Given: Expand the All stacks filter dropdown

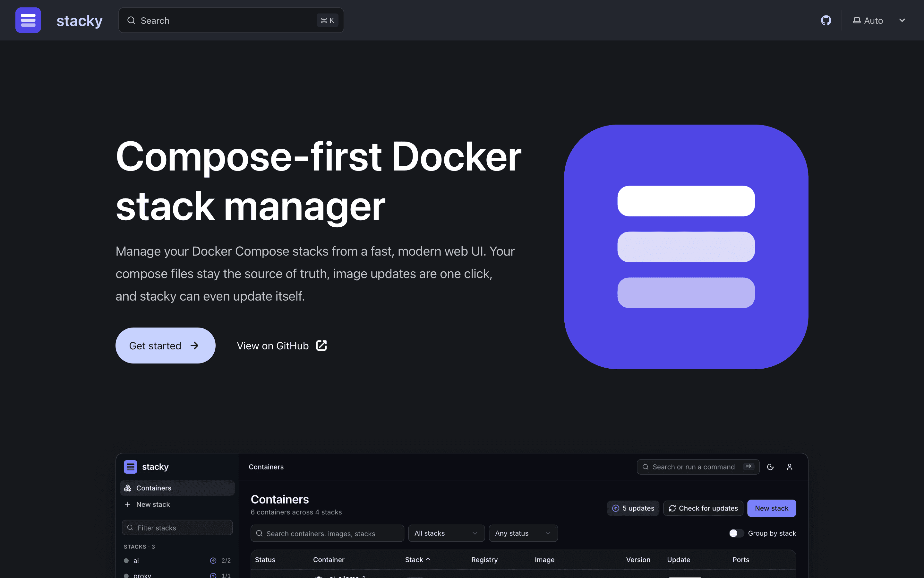Looking at the screenshot, I should [446, 533].
